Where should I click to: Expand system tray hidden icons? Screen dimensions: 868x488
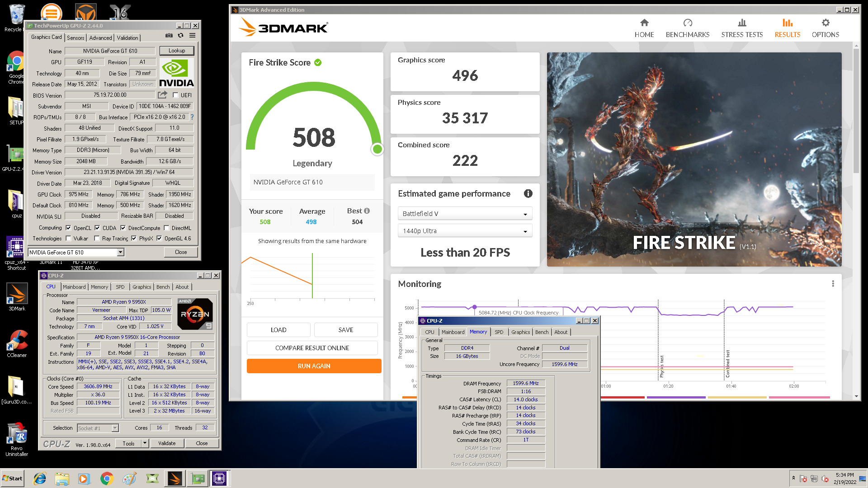793,478
